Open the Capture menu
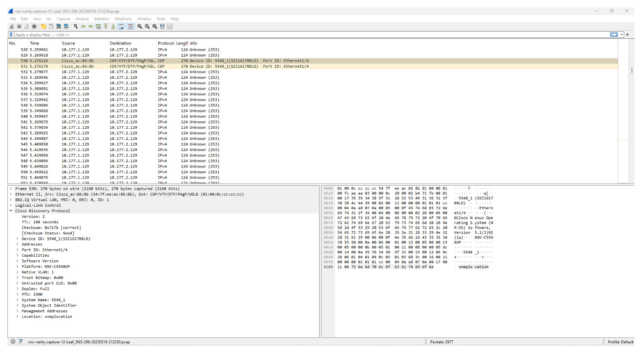The image size is (644, 354). [x=63, y=19]
